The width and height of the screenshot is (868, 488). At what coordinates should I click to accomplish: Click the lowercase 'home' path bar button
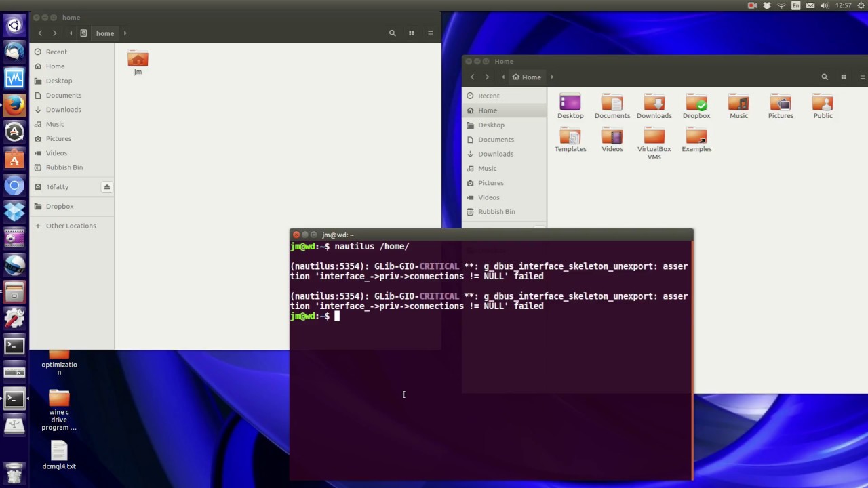pos(104,33)
